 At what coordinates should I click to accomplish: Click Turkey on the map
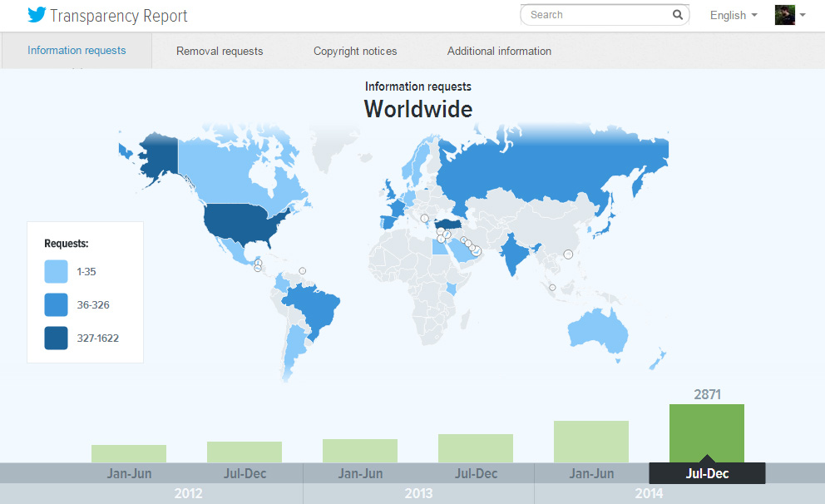pos(448,225)
